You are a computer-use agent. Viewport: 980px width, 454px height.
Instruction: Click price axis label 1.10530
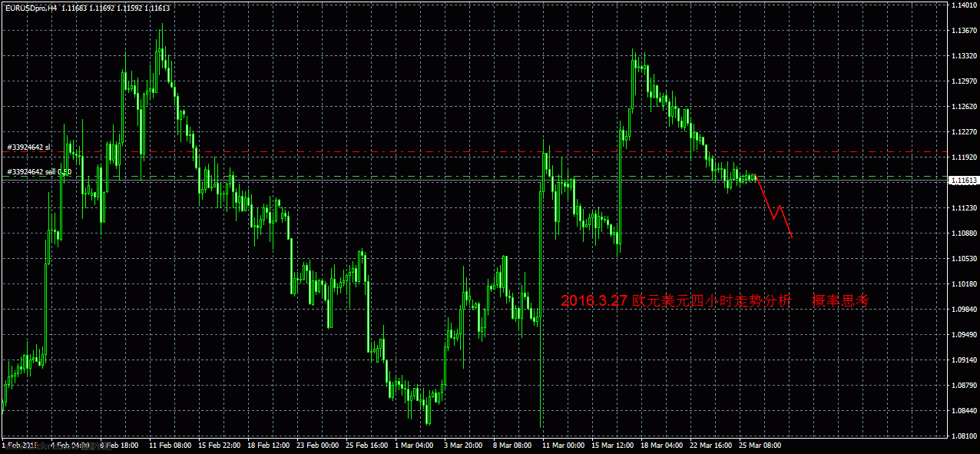[x=965, y=259]
